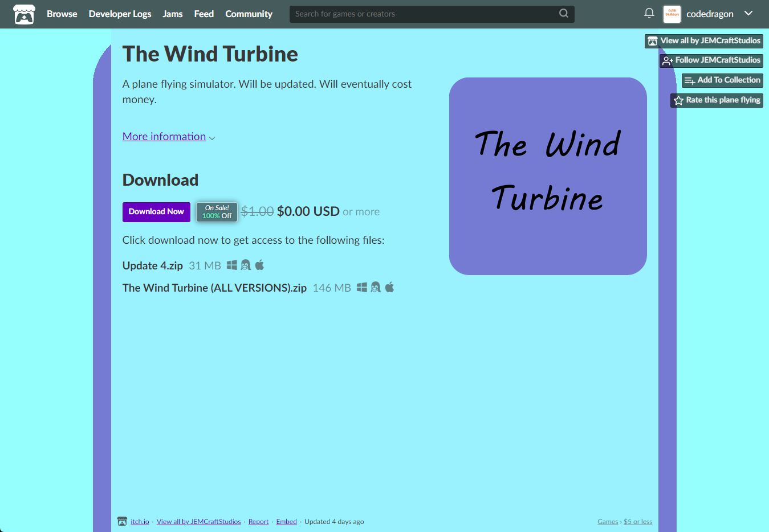Open the footer itch.io link

tap(140, 522)
